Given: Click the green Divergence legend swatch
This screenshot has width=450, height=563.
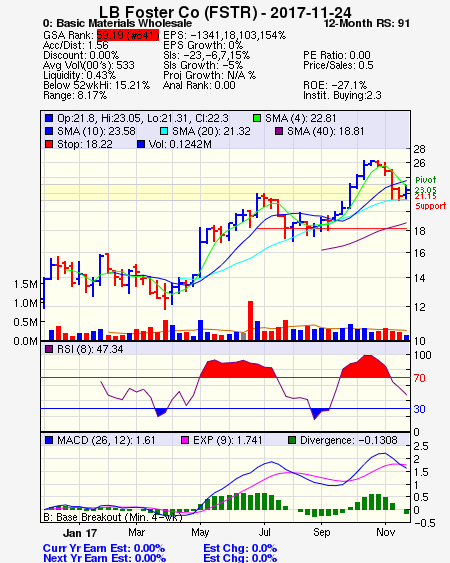Looking at the screenshot, I should point(292,440).
